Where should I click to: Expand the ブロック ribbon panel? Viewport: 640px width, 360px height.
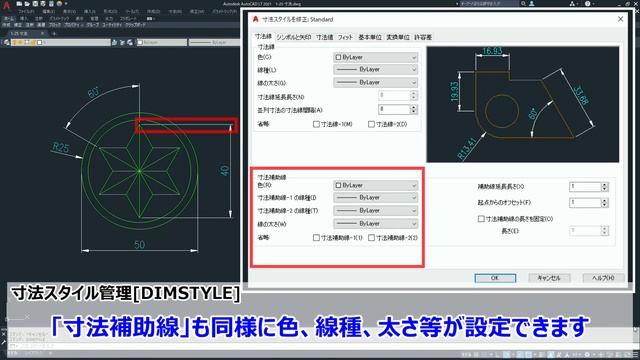point(54,25)
